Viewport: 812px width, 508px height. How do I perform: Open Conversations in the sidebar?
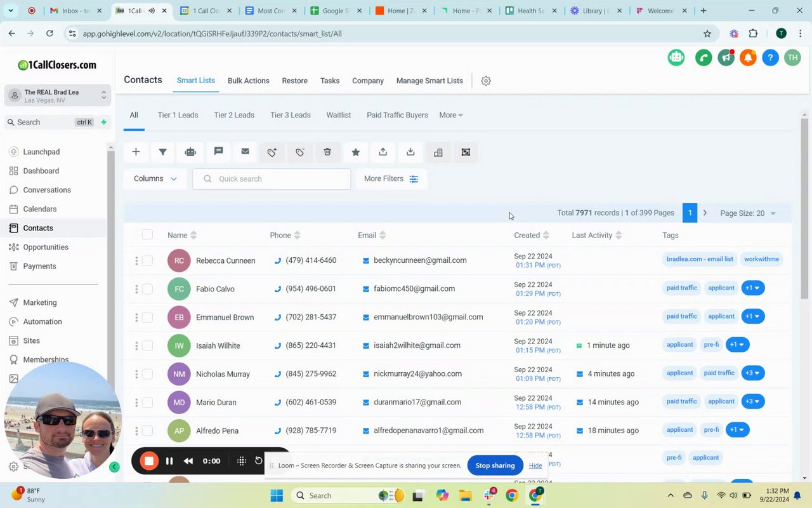point(47,190)
